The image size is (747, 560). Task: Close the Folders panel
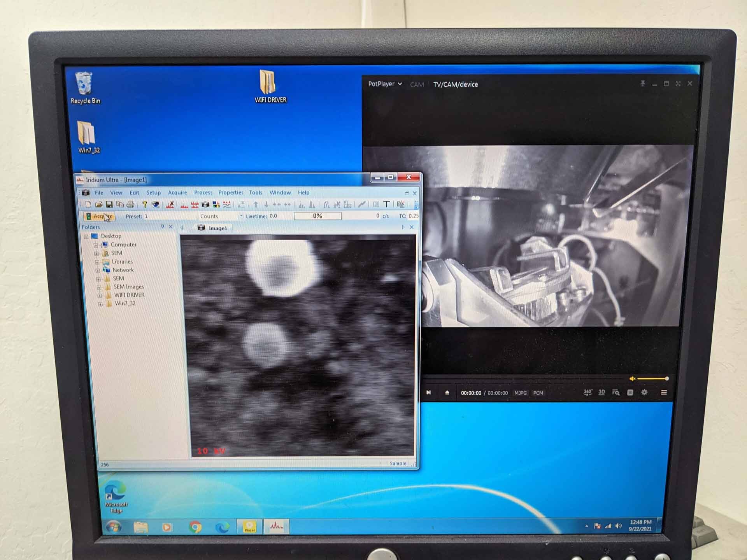click(x=170, y=227)
